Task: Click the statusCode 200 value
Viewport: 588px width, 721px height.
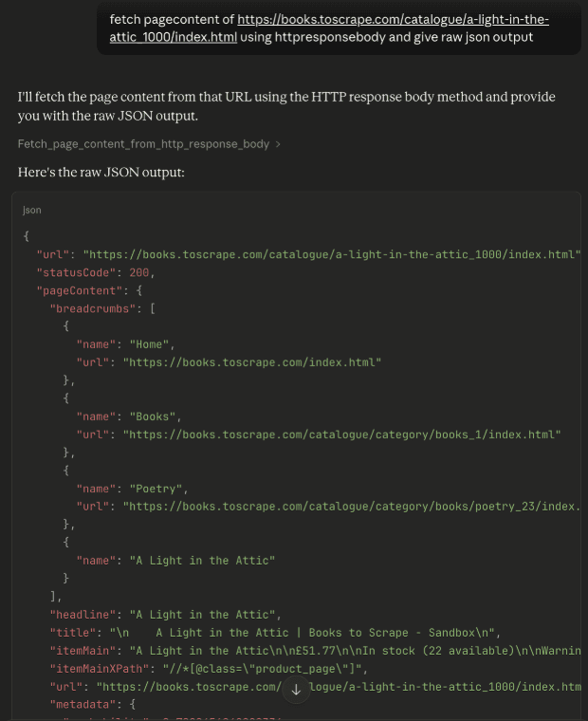Action: (x=139, y=272)
